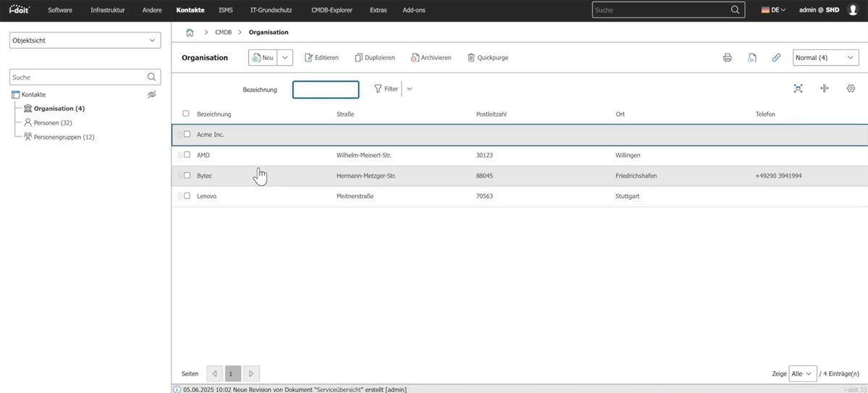This screenshot has width=868, height=393.
Task: Click the Neu button
Action: 263,58
